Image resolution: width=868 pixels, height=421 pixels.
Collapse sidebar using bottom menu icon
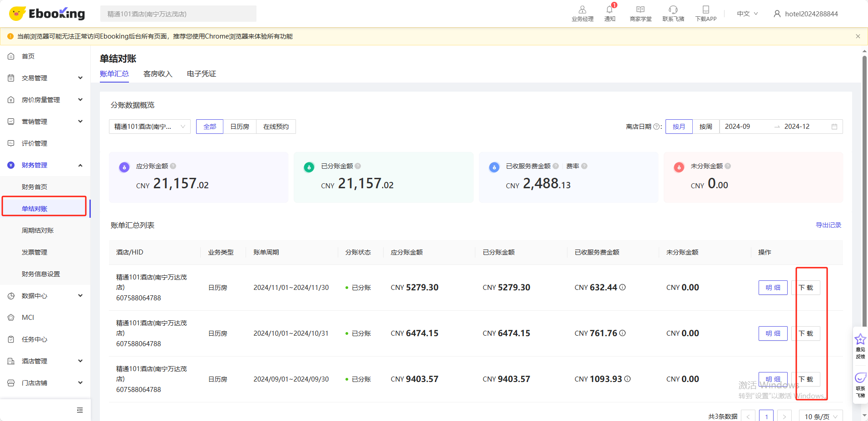[80, 410]
